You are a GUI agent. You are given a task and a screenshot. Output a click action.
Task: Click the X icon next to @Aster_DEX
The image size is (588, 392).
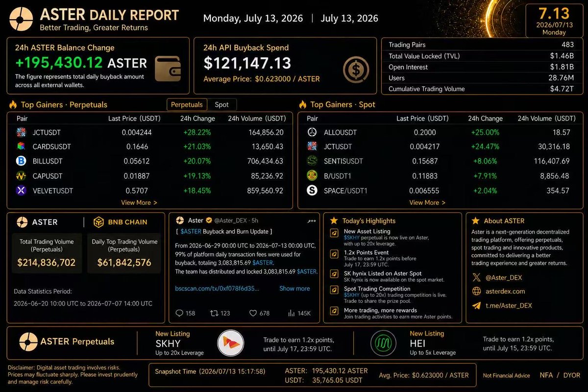coord(476,277)
